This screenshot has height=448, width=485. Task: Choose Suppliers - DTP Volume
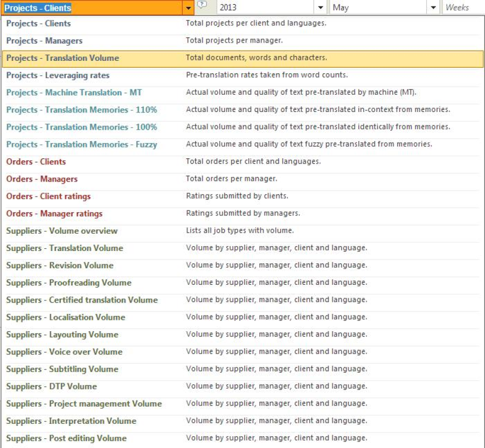(51, 387)
